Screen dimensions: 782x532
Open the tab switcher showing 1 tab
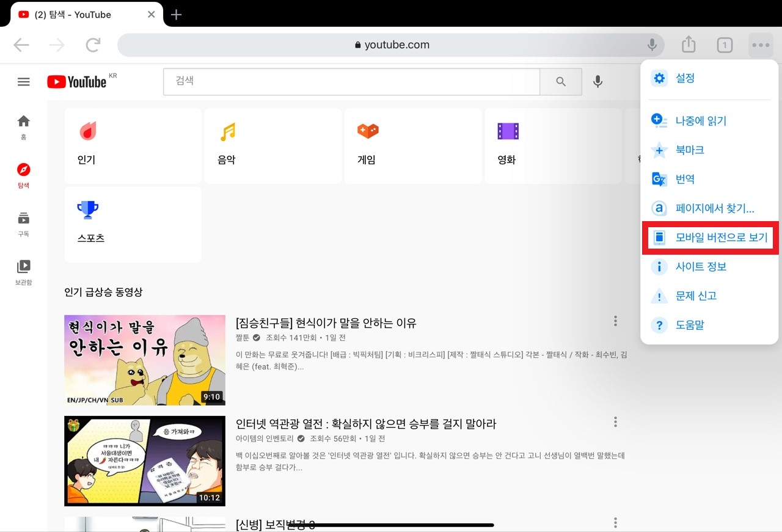pos(725,45)
